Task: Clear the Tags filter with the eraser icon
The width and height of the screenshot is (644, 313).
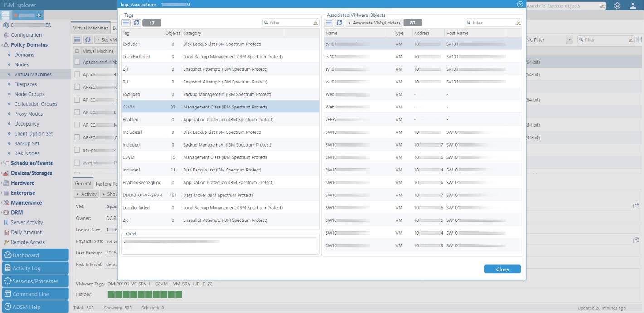Action: [315, 23]
